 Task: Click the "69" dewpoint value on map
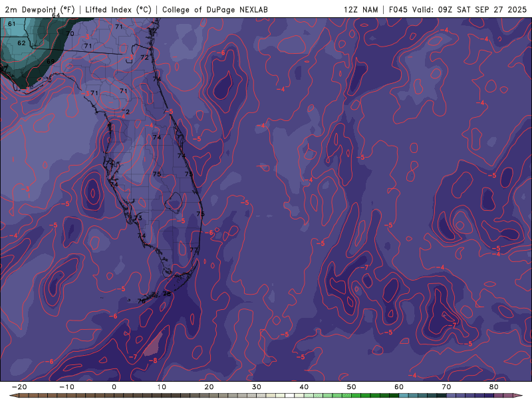pos(51,61)
